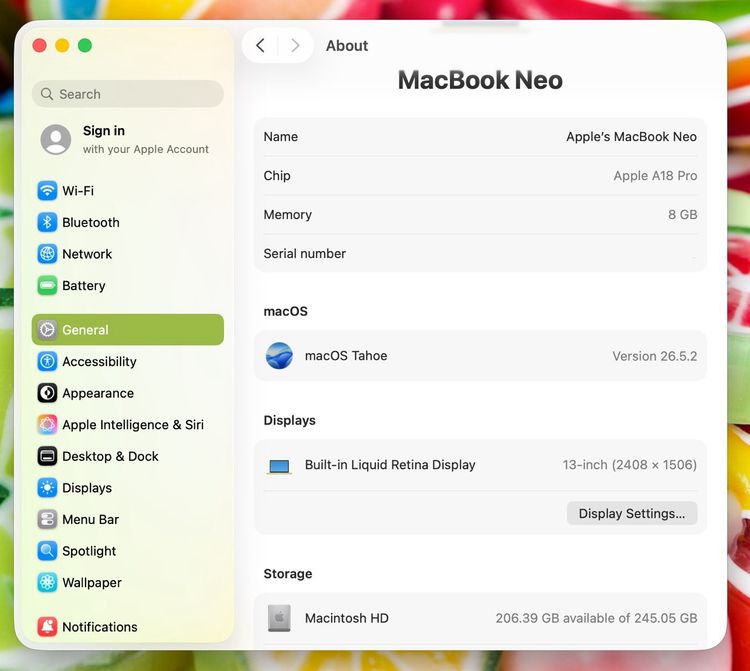This screenshot has height=671, width=750.
Task: Close the window with red button
Action: [x=40, y=45]
